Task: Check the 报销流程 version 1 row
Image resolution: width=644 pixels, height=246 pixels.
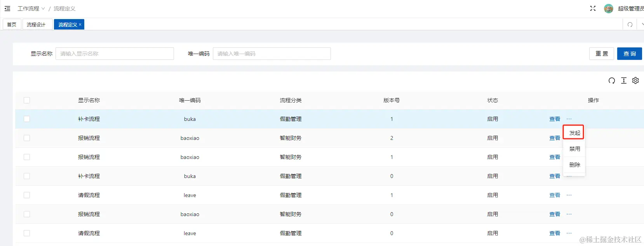Action: 27,157
